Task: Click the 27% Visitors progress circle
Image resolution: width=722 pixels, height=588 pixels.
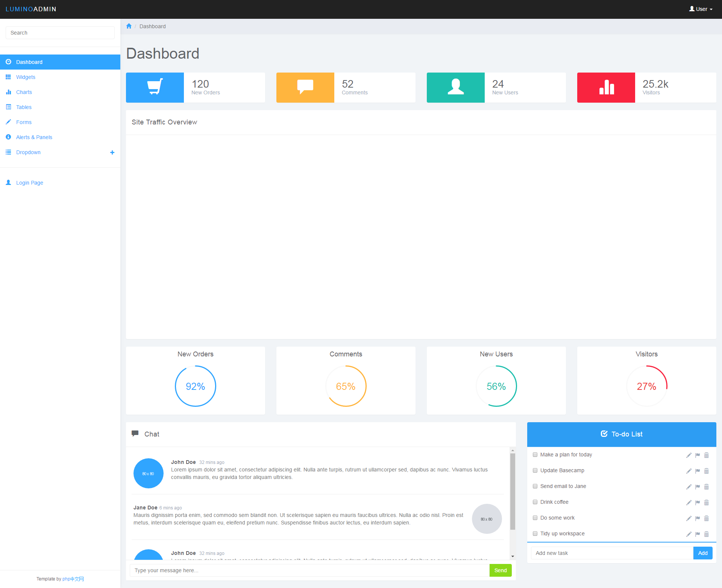Action: [647, 386]
